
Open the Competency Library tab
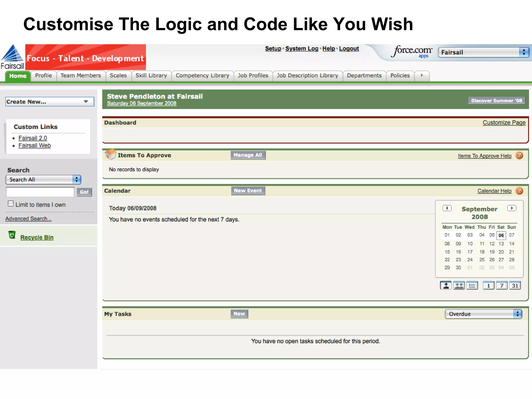pos(203,76)
